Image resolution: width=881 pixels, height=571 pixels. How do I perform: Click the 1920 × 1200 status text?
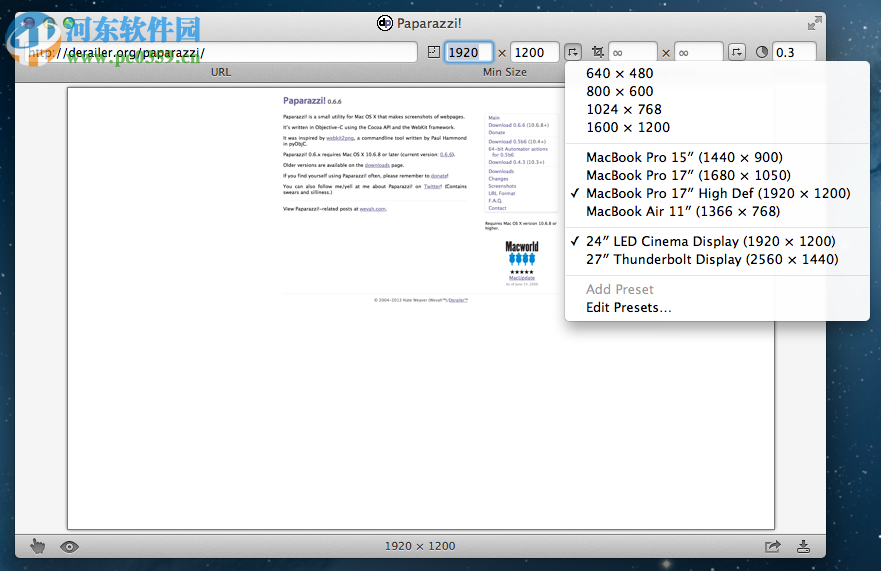pos(420,546)
